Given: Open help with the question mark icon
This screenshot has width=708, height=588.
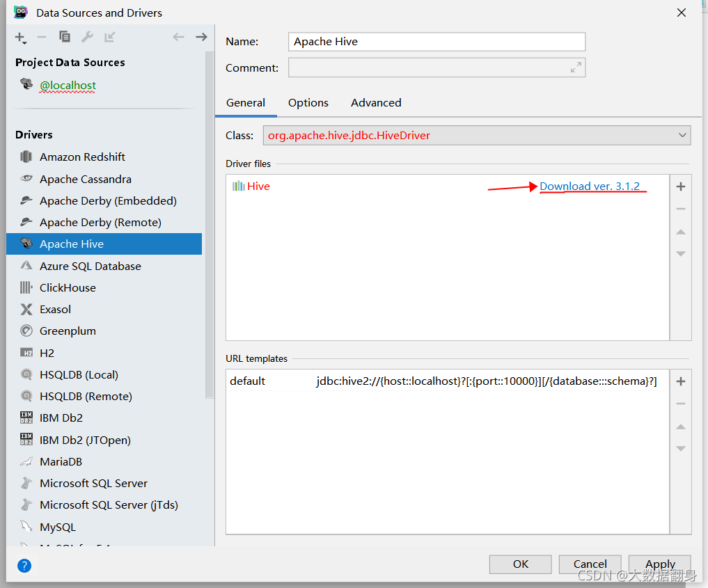Looking at the screenshot, I should coord(24,566).
